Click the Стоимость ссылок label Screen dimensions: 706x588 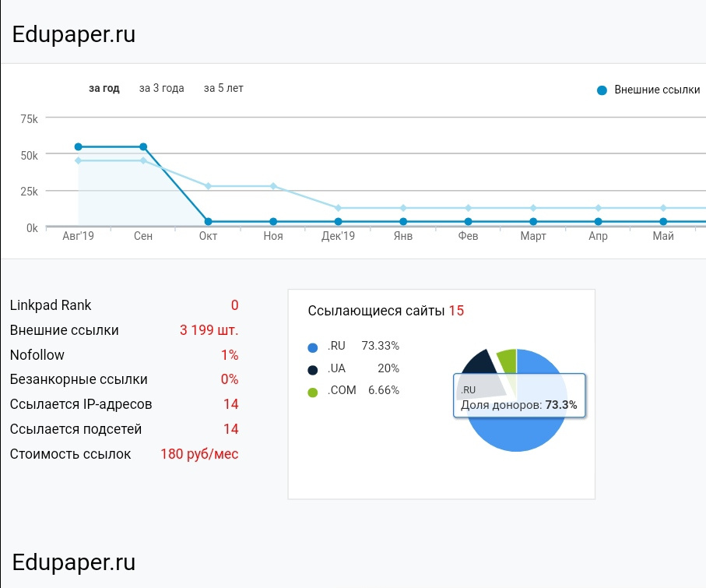point(70,454)
